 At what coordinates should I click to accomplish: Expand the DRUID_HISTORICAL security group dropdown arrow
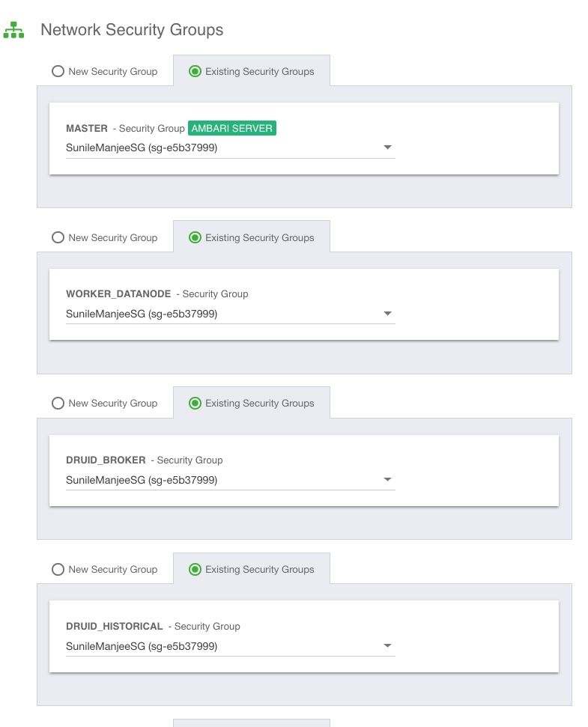(x=387, y=646)
